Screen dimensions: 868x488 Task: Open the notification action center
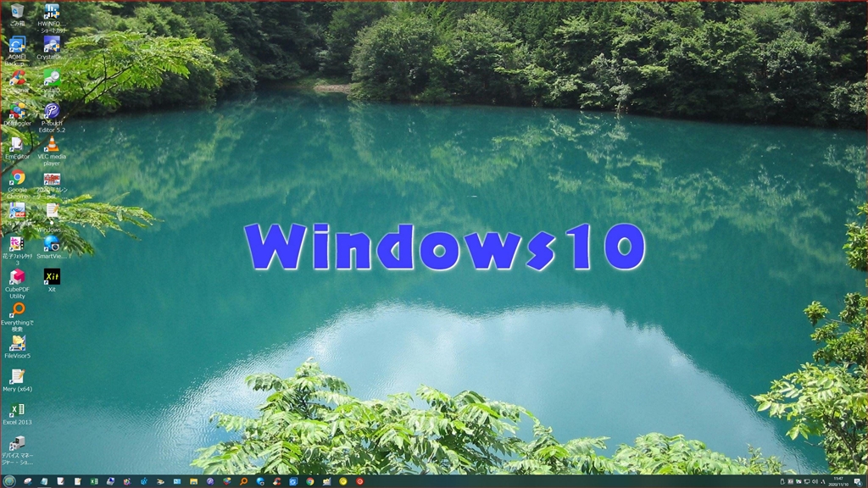coord(858,482)
